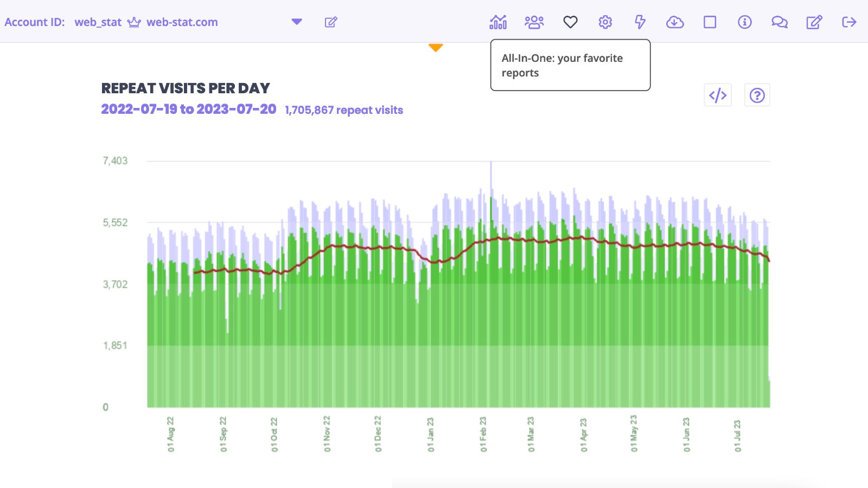Toggle the heart favorites icon
Image resolution: width=868 pixels, height=488 pixels.
click(570, 22)
